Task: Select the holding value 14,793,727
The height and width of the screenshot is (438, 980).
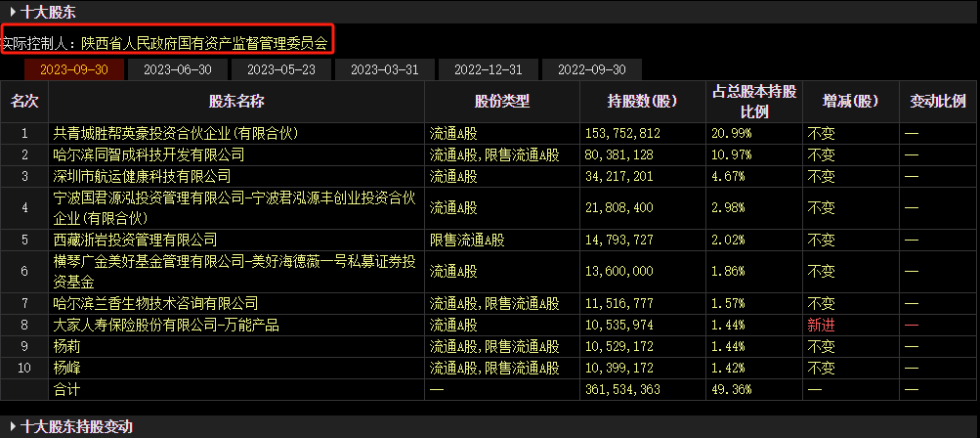Action: [619, 240]
